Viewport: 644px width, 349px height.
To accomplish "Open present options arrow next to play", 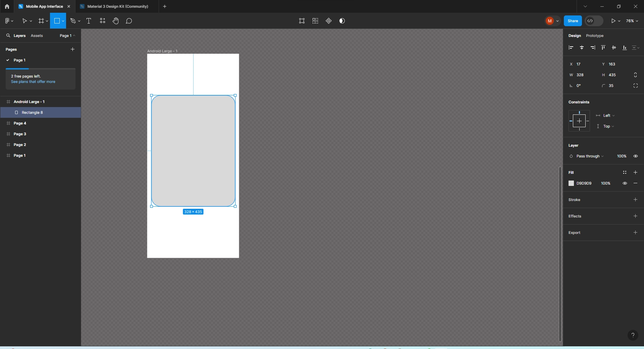I will pyautogui.click(x=619, y=21).
